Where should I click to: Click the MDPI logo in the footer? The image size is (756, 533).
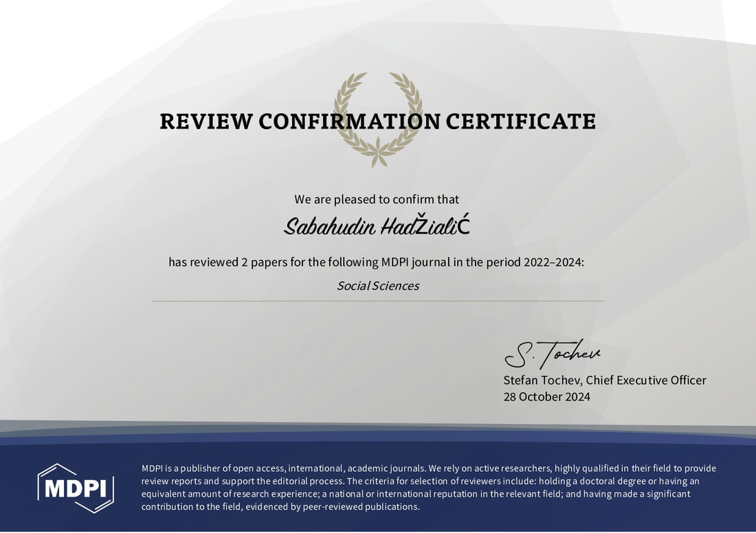pyautogui.click(x=76, y=488)
